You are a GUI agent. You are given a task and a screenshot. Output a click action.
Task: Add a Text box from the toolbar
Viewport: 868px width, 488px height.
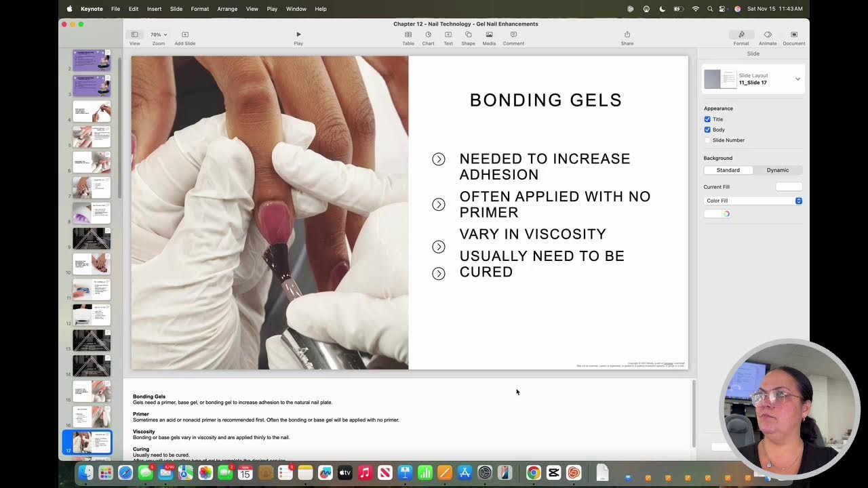click(x=448, y=35)
